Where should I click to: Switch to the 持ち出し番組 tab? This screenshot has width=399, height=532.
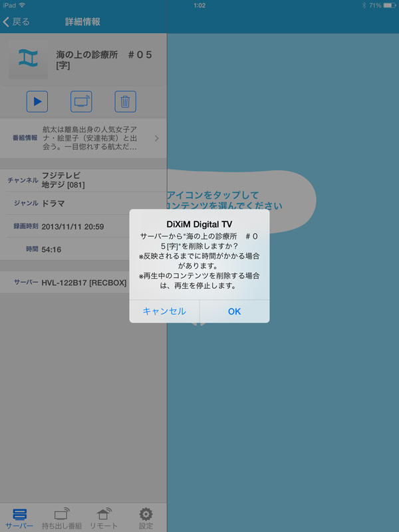[62, 519]
